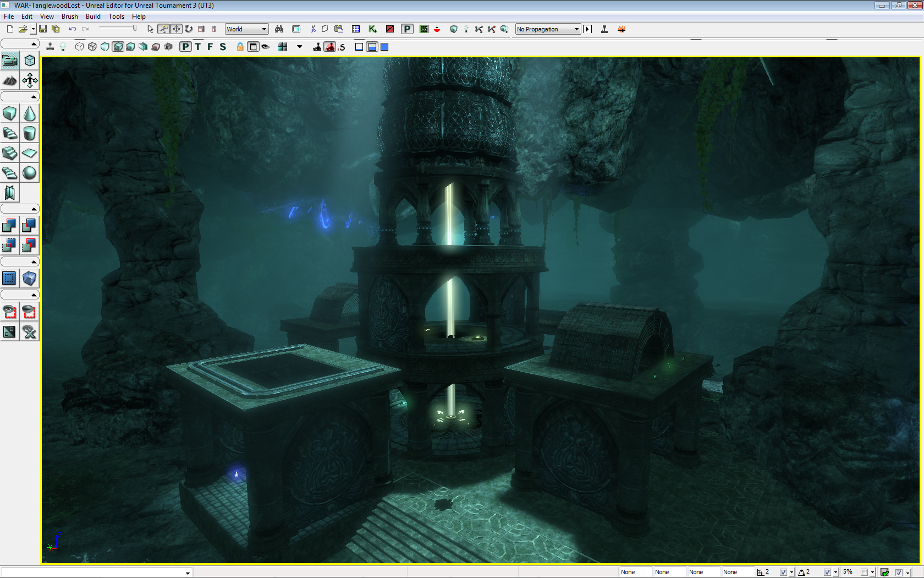The width and height of the screenshot is (924, 578).
Task: Select the rotate widget mode icon
Action: 189,29
